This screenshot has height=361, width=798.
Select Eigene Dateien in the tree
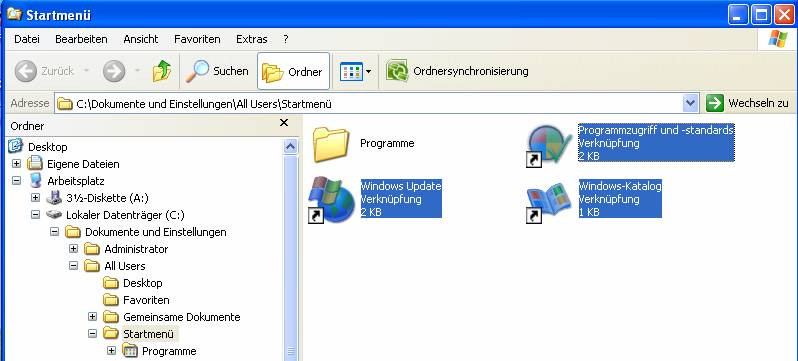(x=83, y=164)
